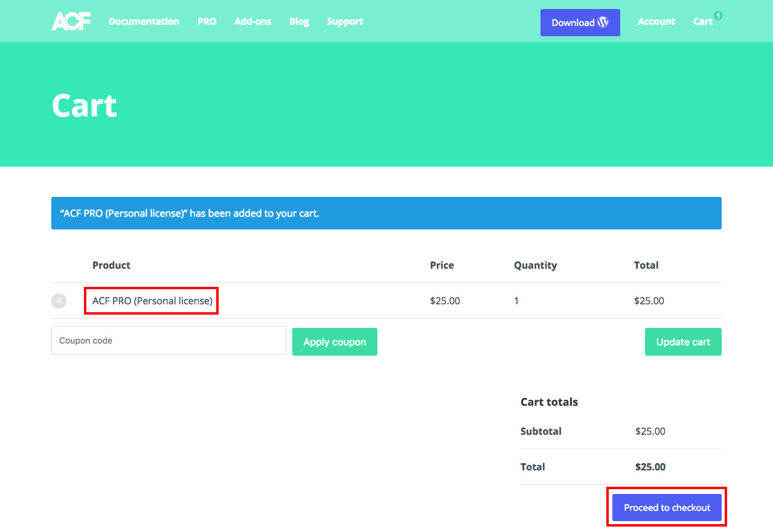Open Cart link in header

point(703,21)
